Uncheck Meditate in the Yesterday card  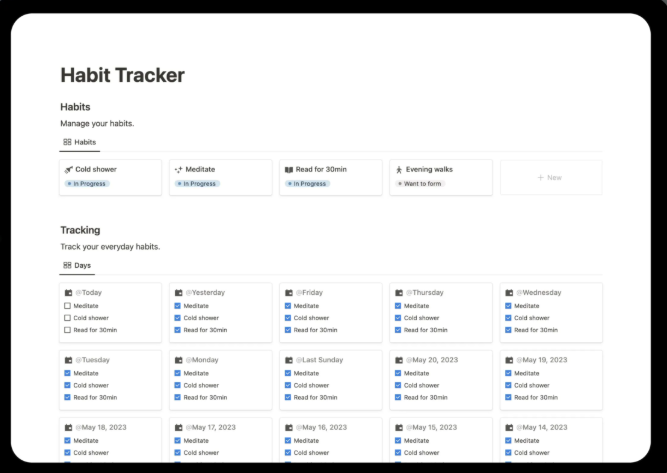178,306
